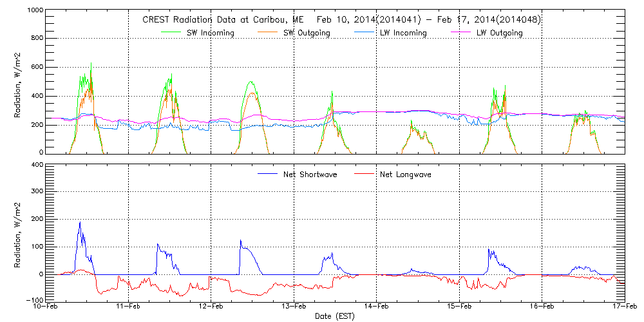
Task: Click the SW Incoming legend line sample
Action: pos(172,31)
